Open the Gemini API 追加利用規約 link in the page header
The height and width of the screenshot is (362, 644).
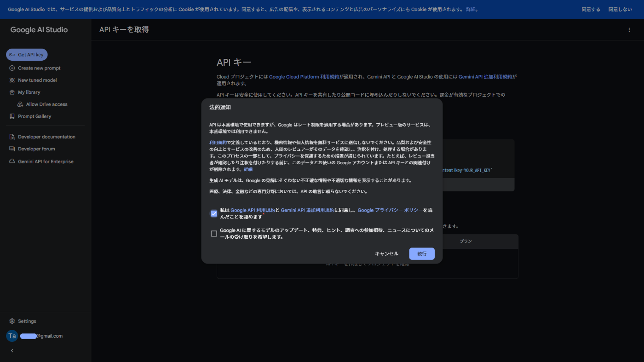click(x=485, y=77)
